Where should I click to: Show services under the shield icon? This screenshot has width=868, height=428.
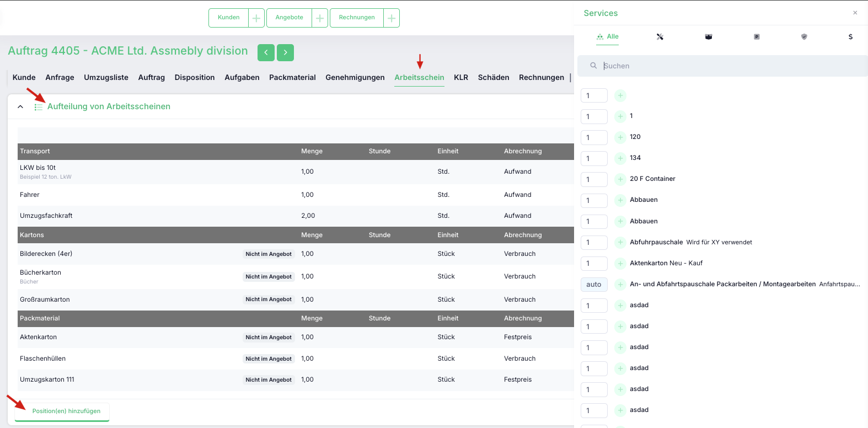click(804, 37)
